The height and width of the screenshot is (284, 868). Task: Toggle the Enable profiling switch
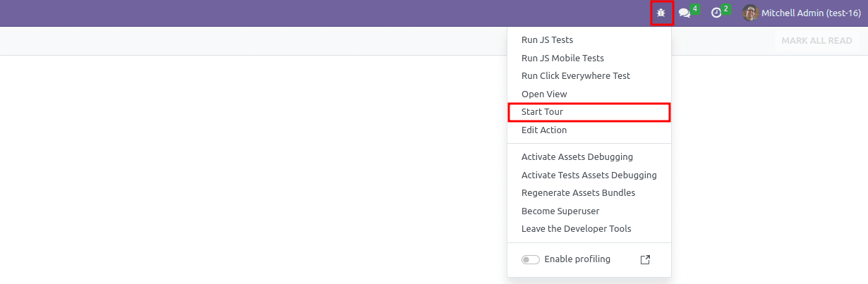click(531, 259)
